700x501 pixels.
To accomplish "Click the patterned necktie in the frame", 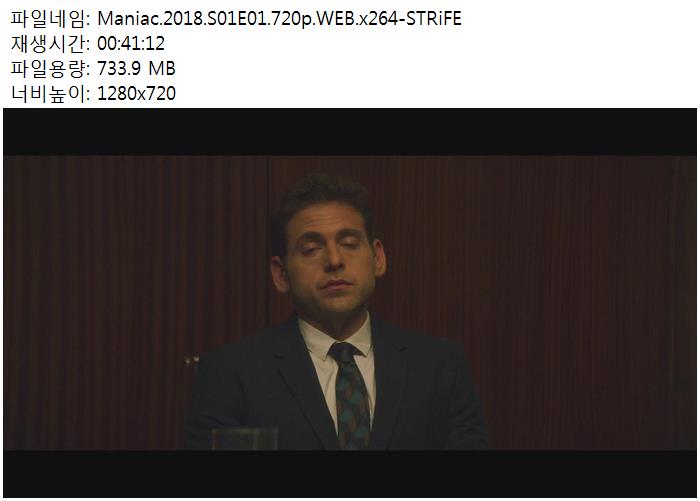I will point(351,393).
